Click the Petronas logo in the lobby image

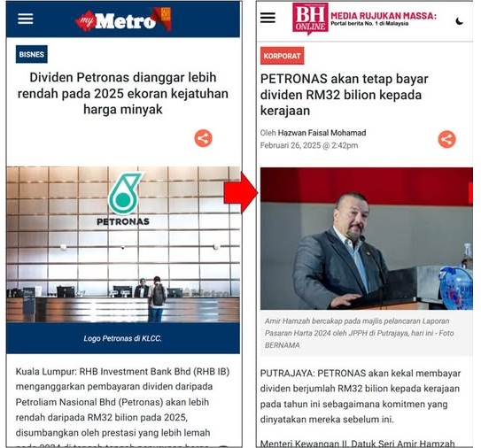[123, 199]
